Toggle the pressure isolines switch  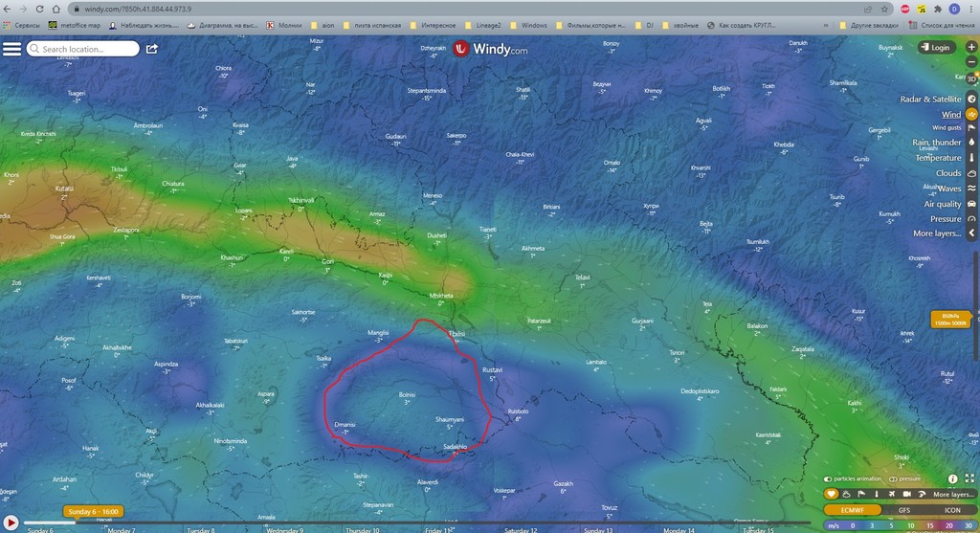(893, 479)
